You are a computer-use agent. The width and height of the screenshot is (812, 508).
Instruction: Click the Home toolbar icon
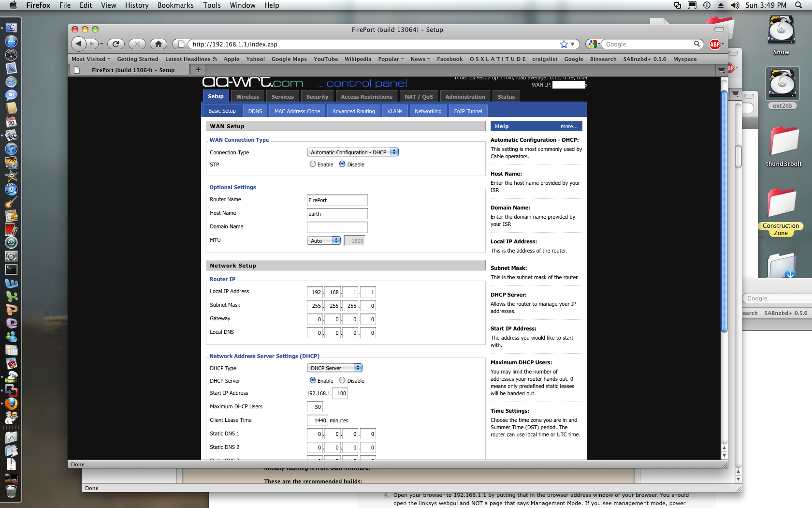click(x=158, y=44)
